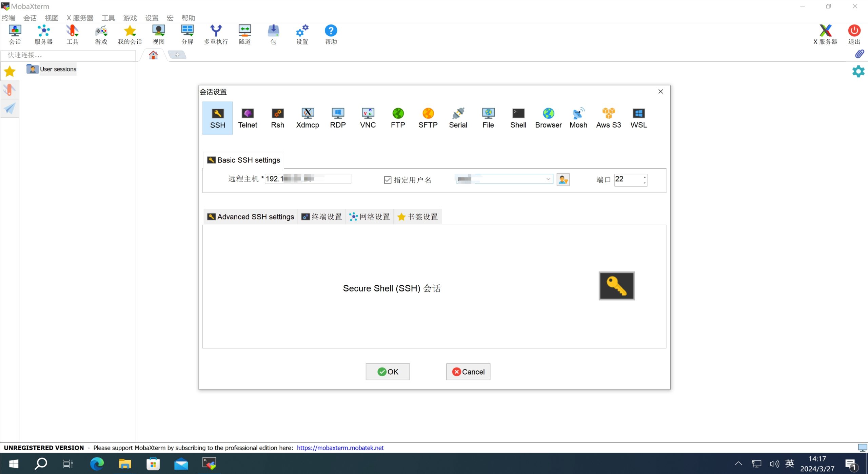
Task: Choose the Mosh session type
Action: pos(578,118)
